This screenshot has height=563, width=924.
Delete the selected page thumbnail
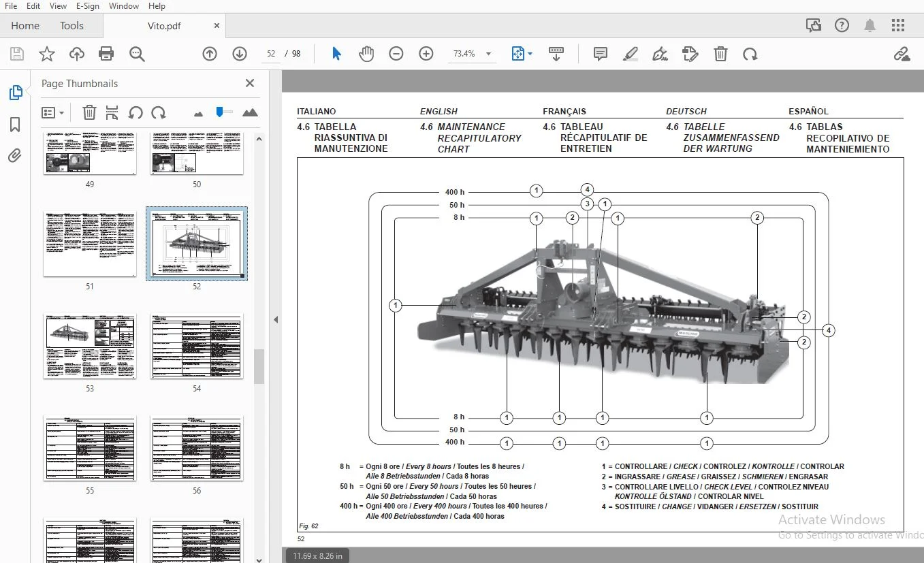click(x=89, y=112)
